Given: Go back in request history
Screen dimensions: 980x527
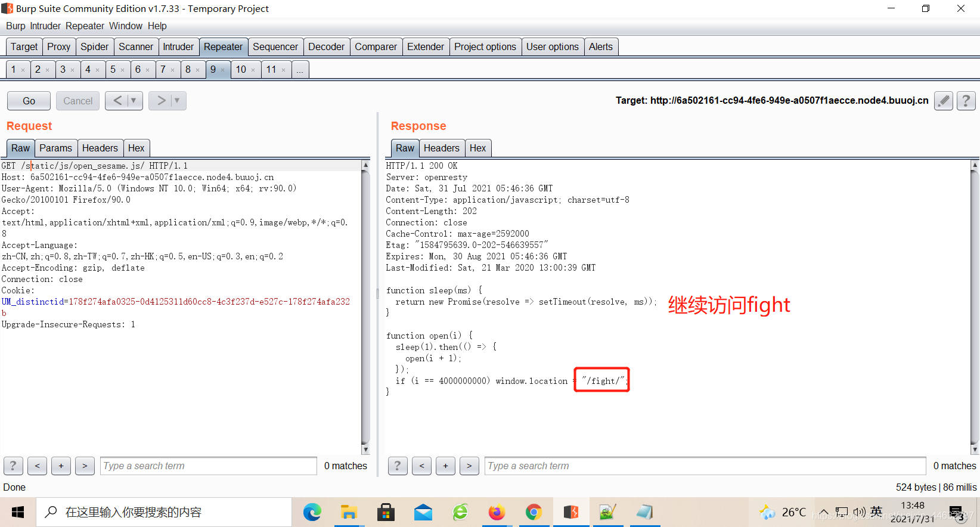Looking at the screenshot, I should (117, 101).
